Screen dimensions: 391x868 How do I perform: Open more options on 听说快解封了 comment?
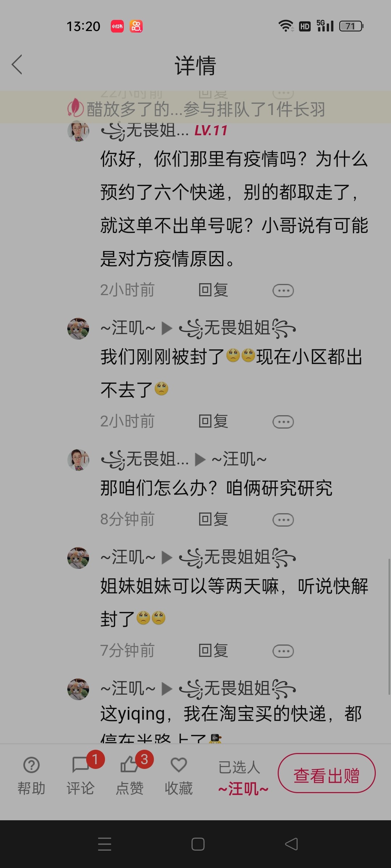coord(283,651)
